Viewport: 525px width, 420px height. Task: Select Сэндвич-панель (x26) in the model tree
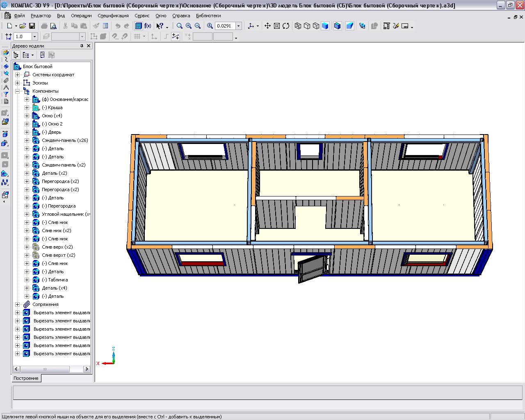point(64,140)
